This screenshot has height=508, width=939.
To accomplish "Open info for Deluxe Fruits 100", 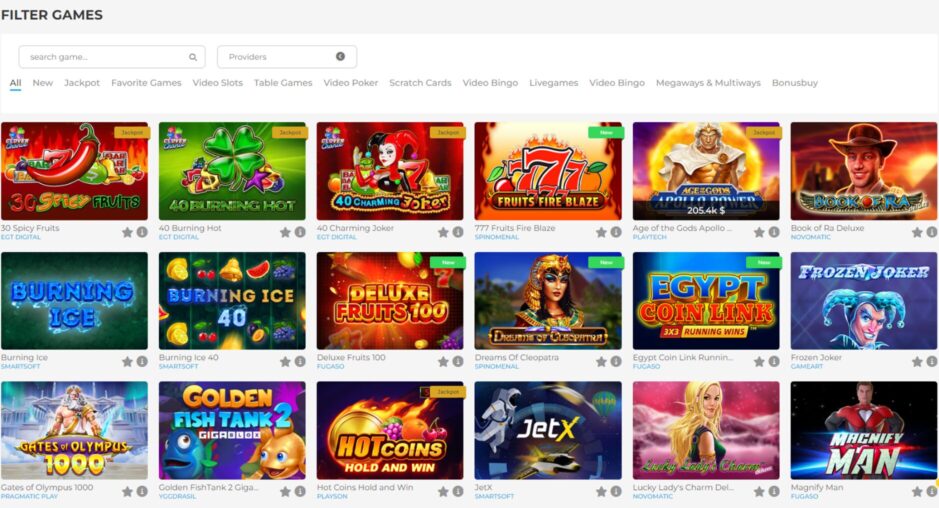I will pos(458,362).
